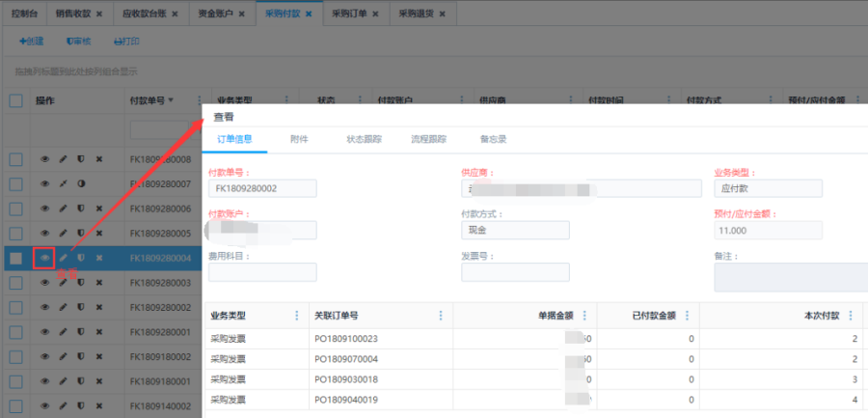Click edit pencil icon for FK1809280001
Image resolution: width=868 pixels, height=418 pixels.
click(63, 332)
